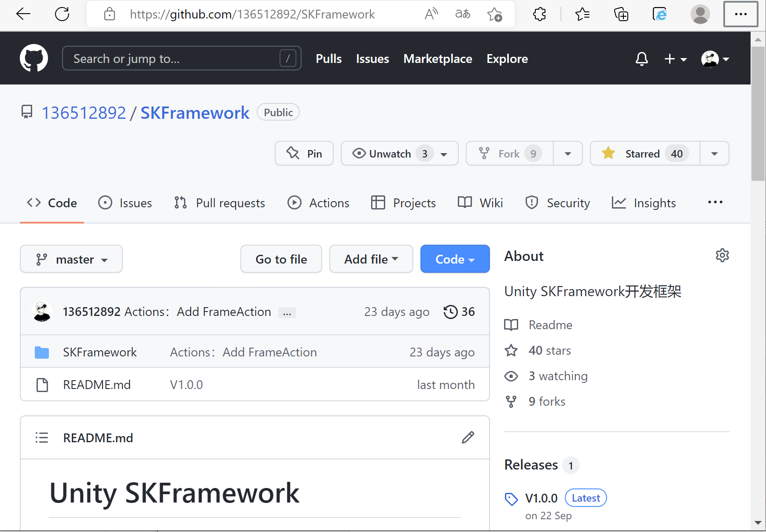Image resolution: width=766 pixels, height=532 pixels.
Task: Open Marketplace in top navigation
Action: point(438,59)
